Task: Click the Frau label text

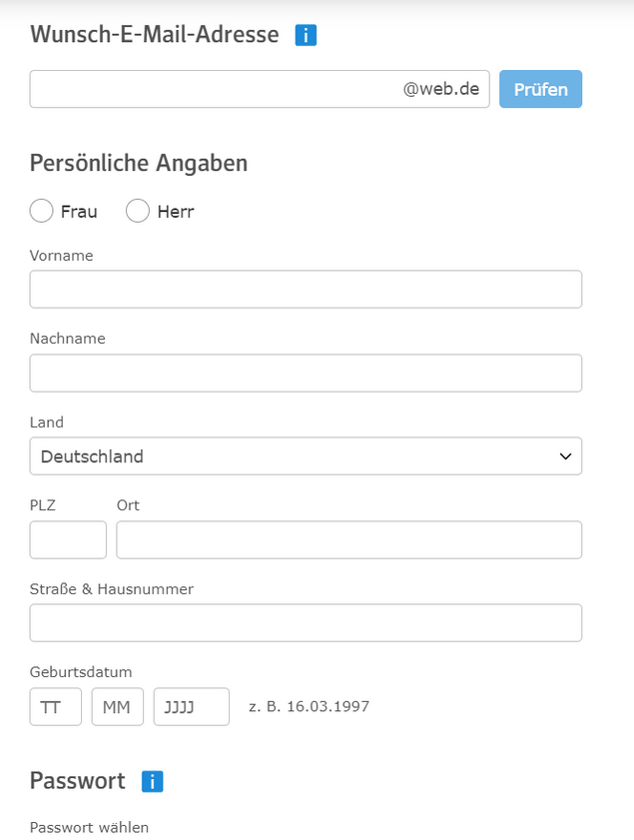Action: point(79,212)
